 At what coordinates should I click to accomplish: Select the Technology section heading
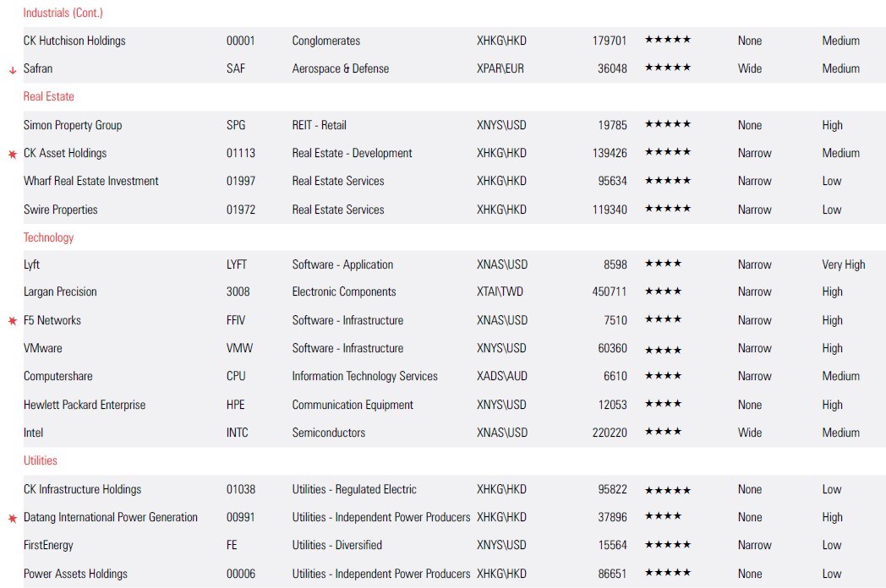[x=48, y=237]
